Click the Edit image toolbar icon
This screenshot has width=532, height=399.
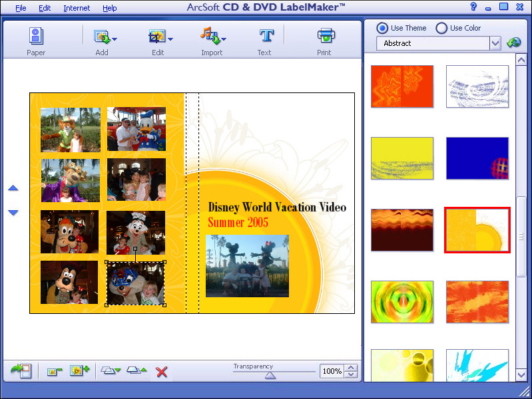tap(156, 37)
